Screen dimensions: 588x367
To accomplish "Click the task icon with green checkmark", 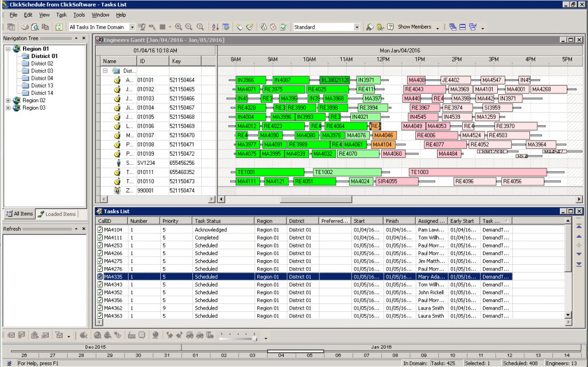I will coord(263,27).
